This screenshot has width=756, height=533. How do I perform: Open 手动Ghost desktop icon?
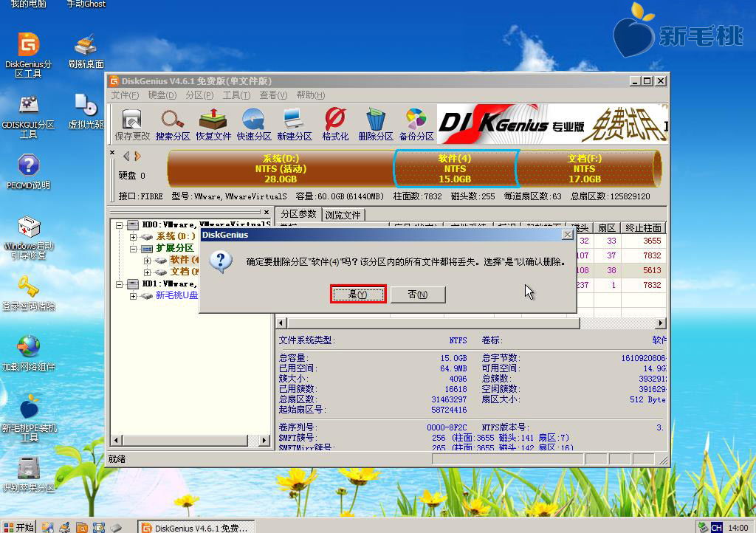coord(86,4)
